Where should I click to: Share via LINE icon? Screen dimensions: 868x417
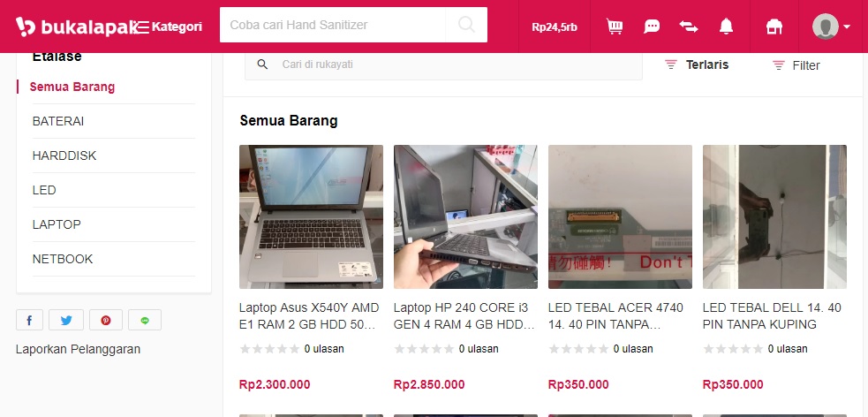point(145,320)
